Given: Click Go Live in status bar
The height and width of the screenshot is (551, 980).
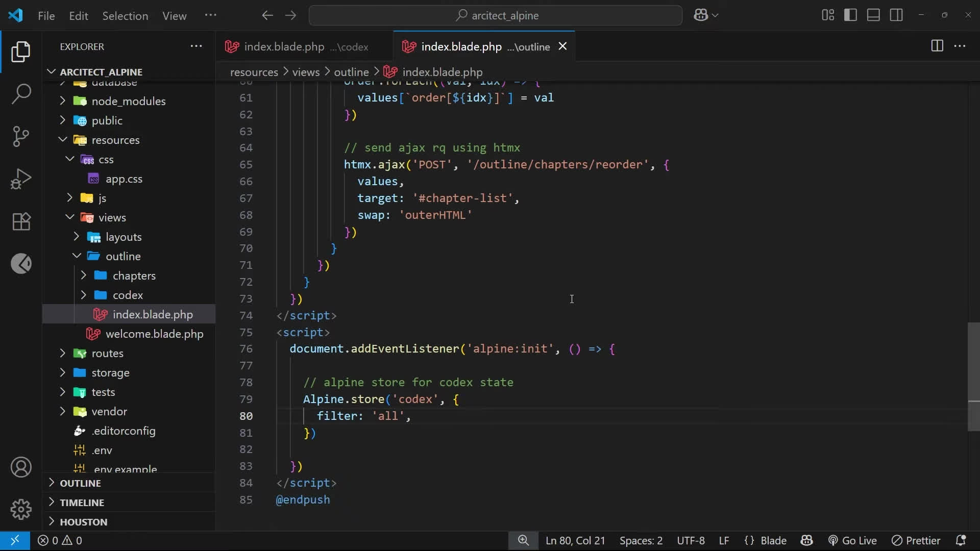Looking at the screenshot, I should (x=852, y=540).
